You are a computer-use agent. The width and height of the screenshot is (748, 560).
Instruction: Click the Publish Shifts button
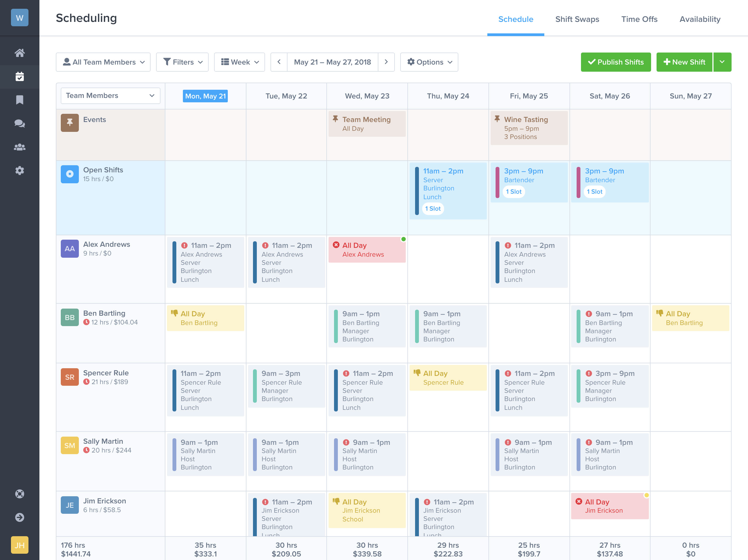point(616,62)
